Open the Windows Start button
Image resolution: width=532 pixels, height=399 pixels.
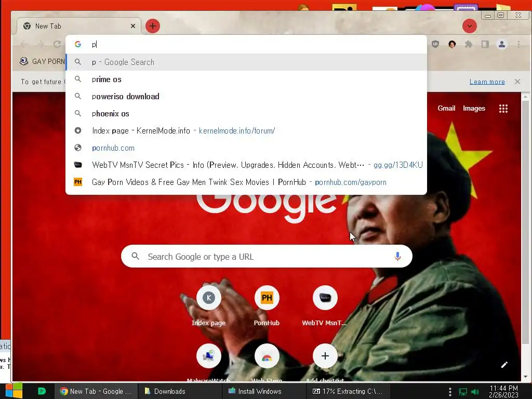[x=14, y=391]
